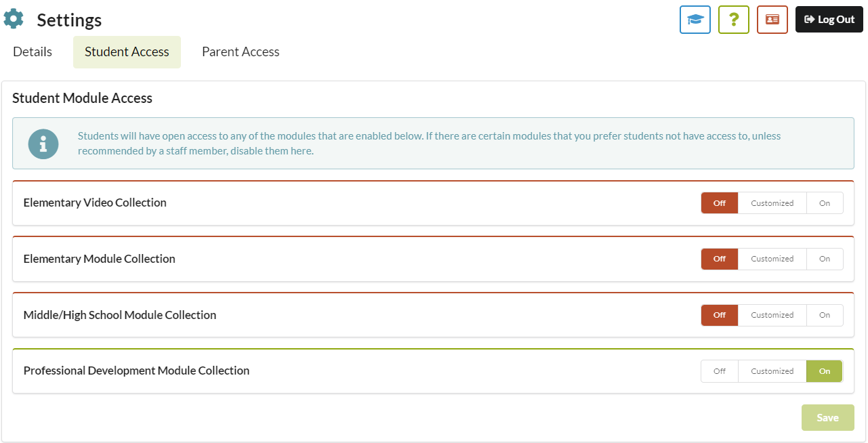The width and height of the screenshot is (868, 443).
Task: Set Middle/High School Module Collection to Customized
Action: [772, 315]
